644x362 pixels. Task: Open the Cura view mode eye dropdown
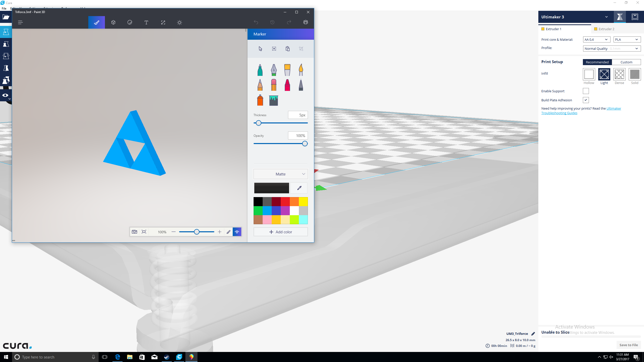pos(6,96)
